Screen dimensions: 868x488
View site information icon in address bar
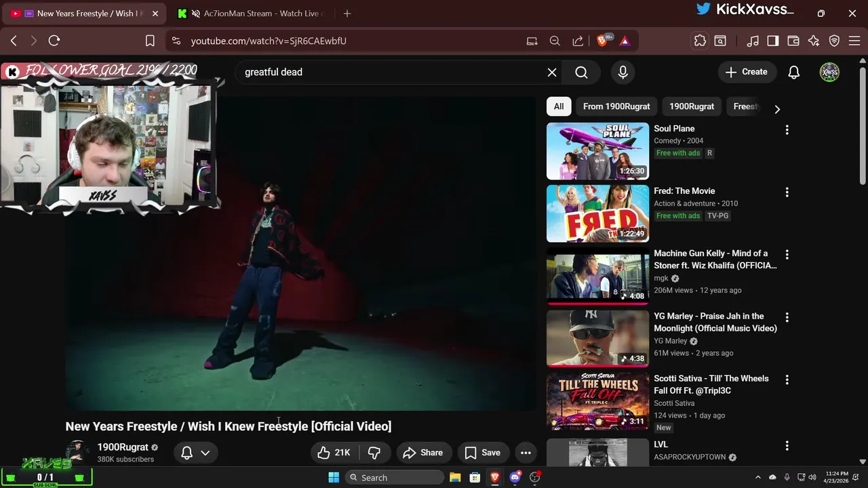point(176,41)
